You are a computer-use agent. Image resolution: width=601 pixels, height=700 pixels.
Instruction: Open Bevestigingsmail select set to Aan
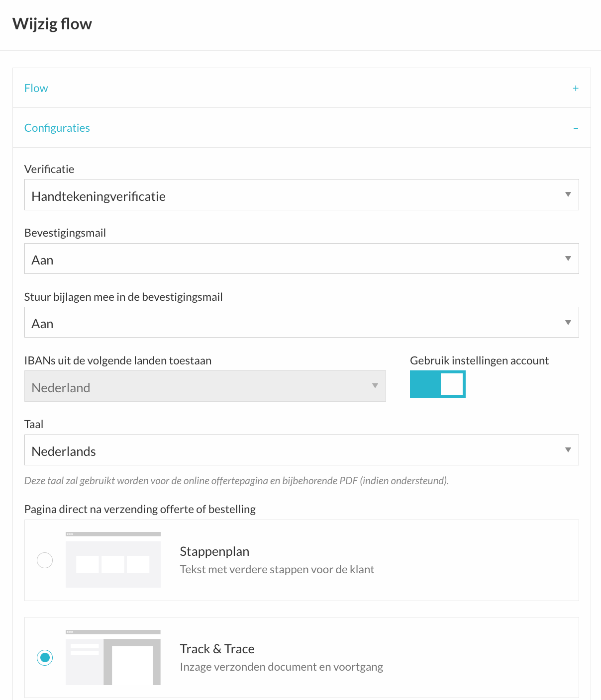pos(301,259)
